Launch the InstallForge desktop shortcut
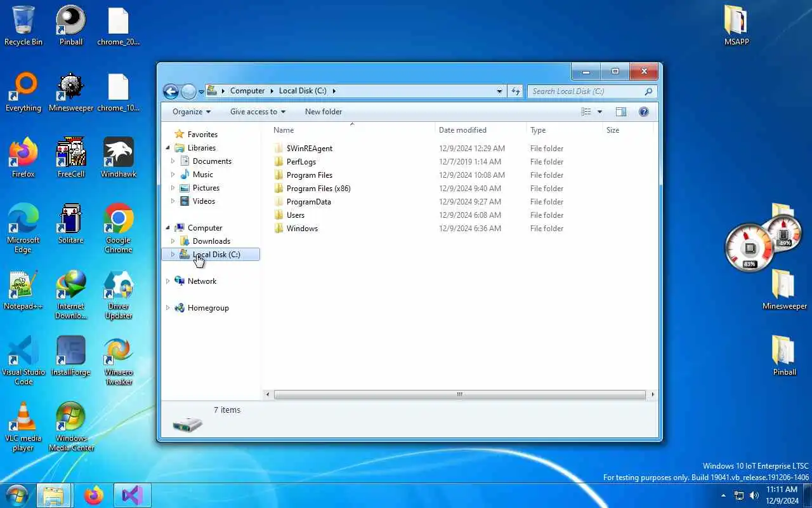This screenshot has width=812, height=508. tap(71, 356)
